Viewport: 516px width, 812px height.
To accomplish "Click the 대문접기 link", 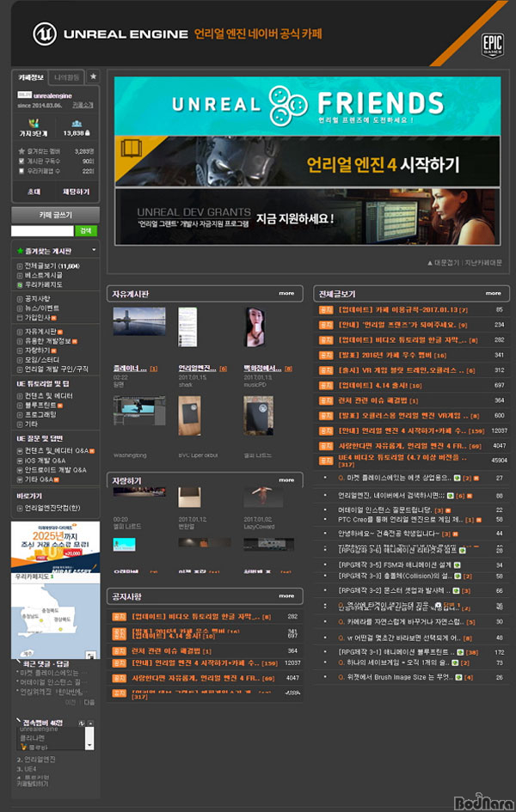I will tap(443, 263).
